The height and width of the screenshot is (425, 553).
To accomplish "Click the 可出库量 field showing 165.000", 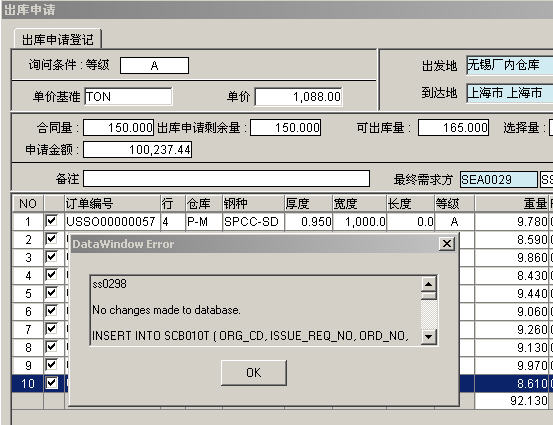I will tap(453, 127).
